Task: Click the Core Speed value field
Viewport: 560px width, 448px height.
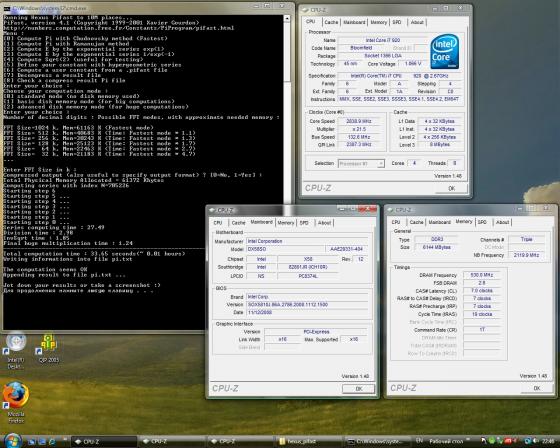Action: [x=359, y=121]
